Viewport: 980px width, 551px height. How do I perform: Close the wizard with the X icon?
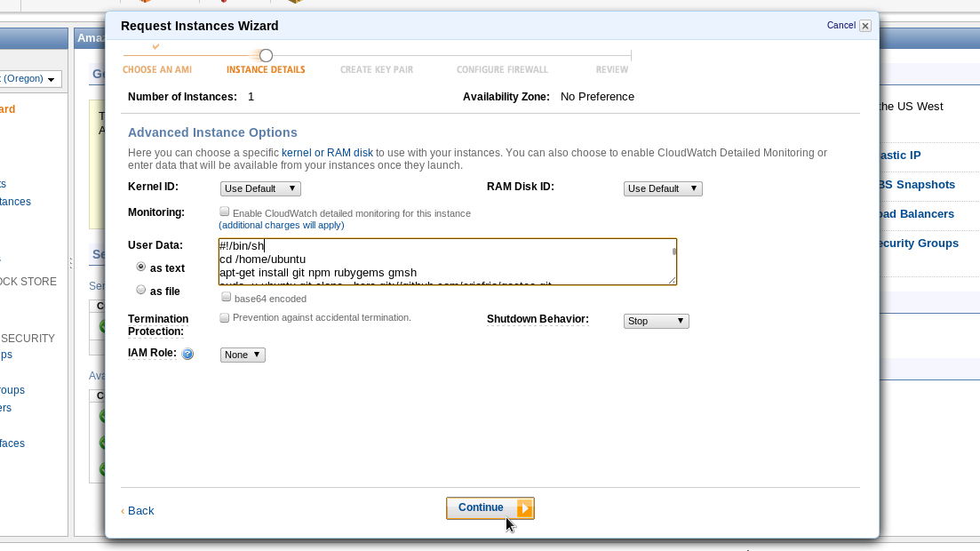point(865,26)
